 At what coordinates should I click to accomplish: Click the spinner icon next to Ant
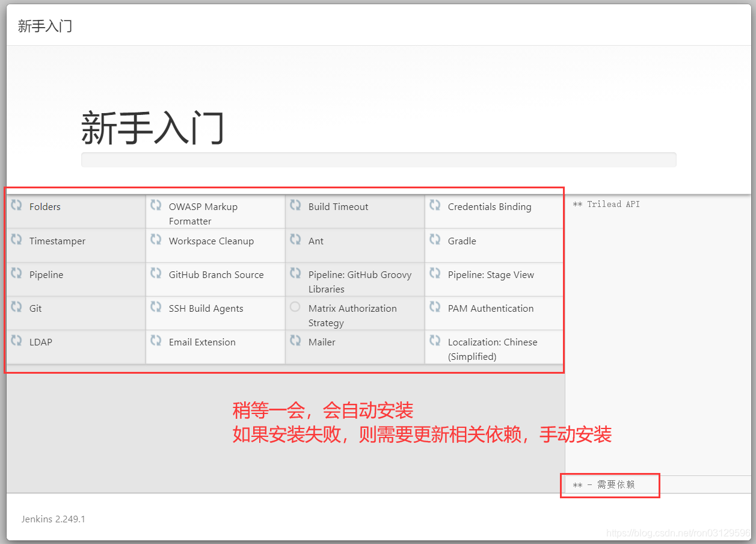tap(295, 240)
